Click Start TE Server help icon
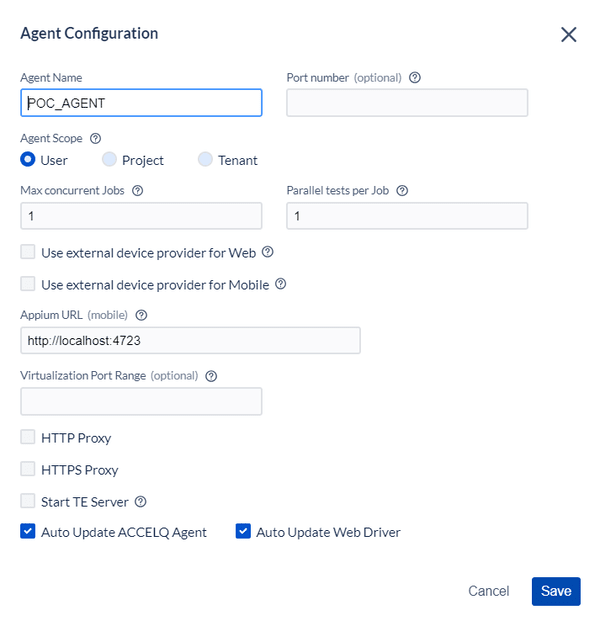 point(141,501)
